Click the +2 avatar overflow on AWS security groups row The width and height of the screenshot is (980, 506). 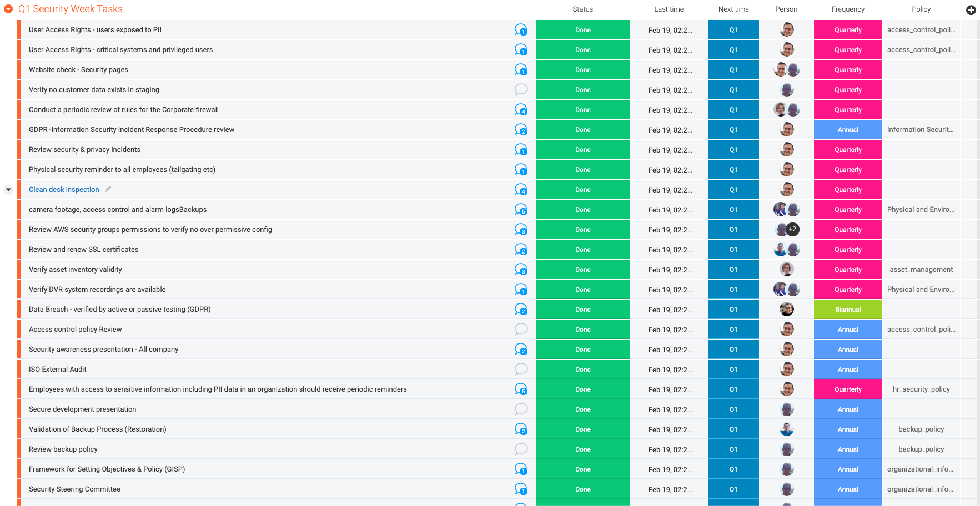792,229
